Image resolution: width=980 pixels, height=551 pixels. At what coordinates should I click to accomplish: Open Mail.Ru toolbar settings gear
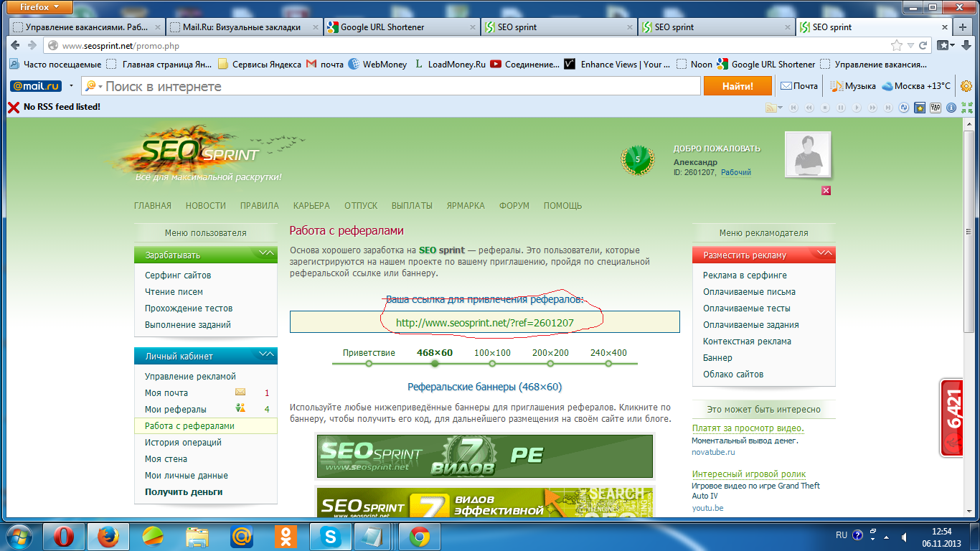pyautogui.click(x=966, y=86)
